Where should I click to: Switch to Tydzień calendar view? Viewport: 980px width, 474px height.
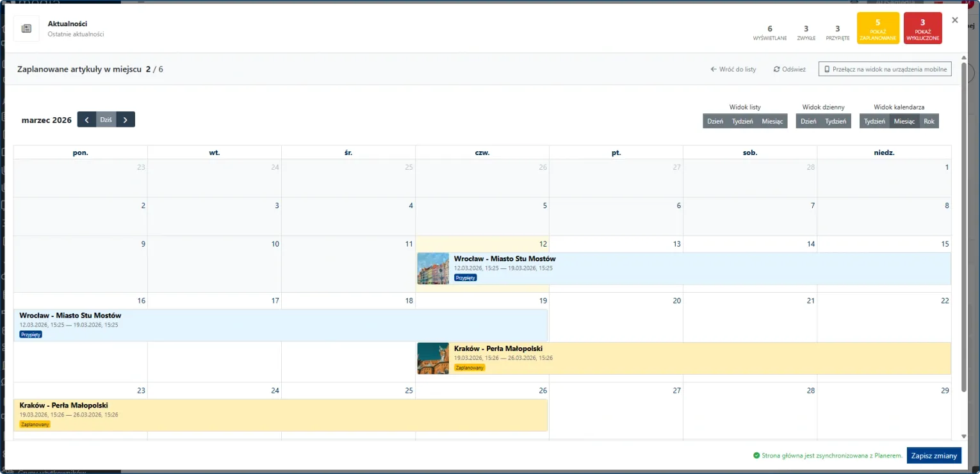point(874,121)
